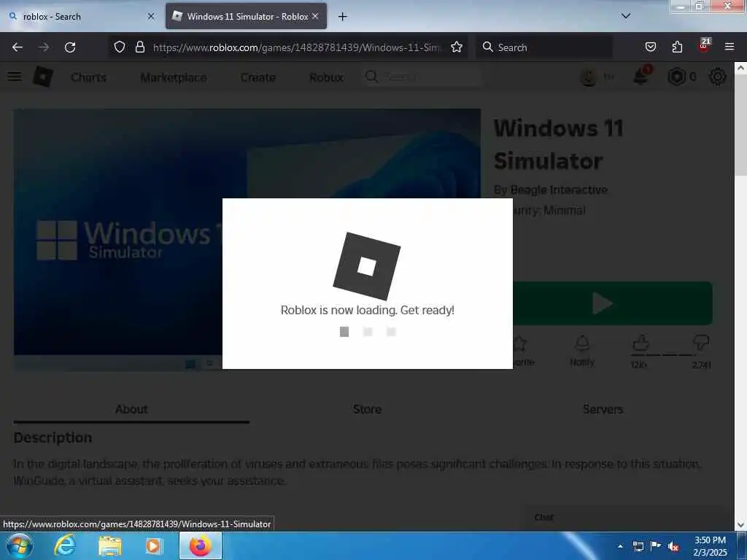Open the user avatar profile icon
The image size is (747, 560).
[x=589, y=77]
